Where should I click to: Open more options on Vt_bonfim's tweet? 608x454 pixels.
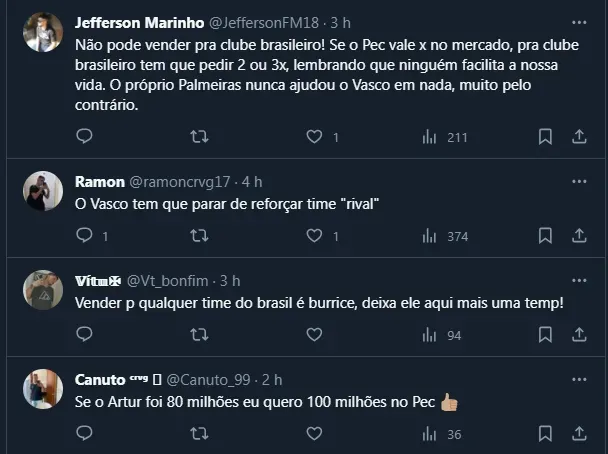click(x=579, y=281)
